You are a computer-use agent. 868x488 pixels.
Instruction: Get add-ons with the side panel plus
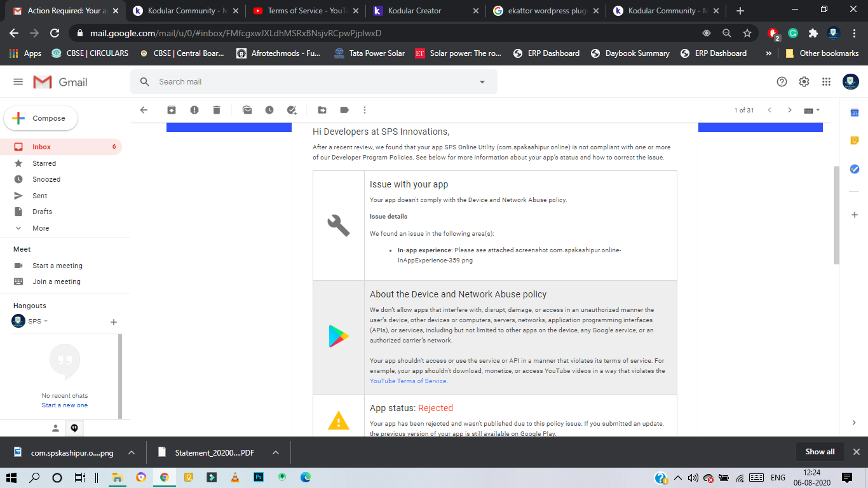(855, 215)
